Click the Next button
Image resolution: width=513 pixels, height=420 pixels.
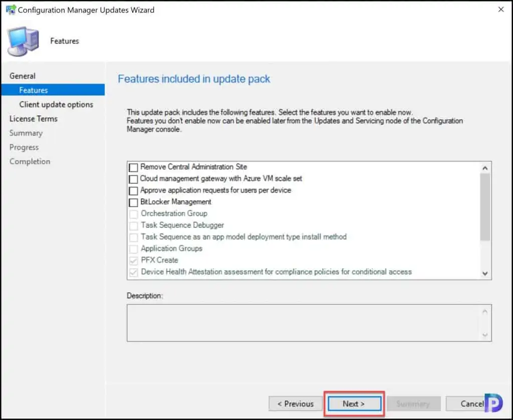click(354, 404)
